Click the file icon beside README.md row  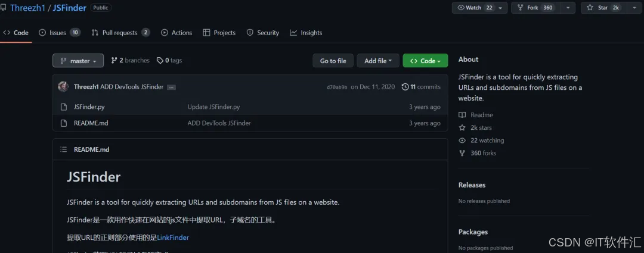pos(64,123)
